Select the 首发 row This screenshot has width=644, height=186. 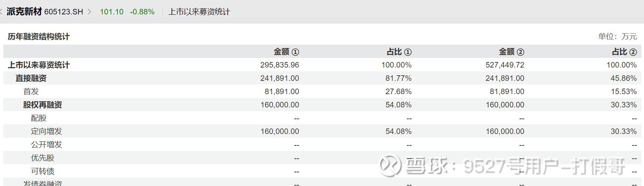pyautogui.click(x=31, y=92)
